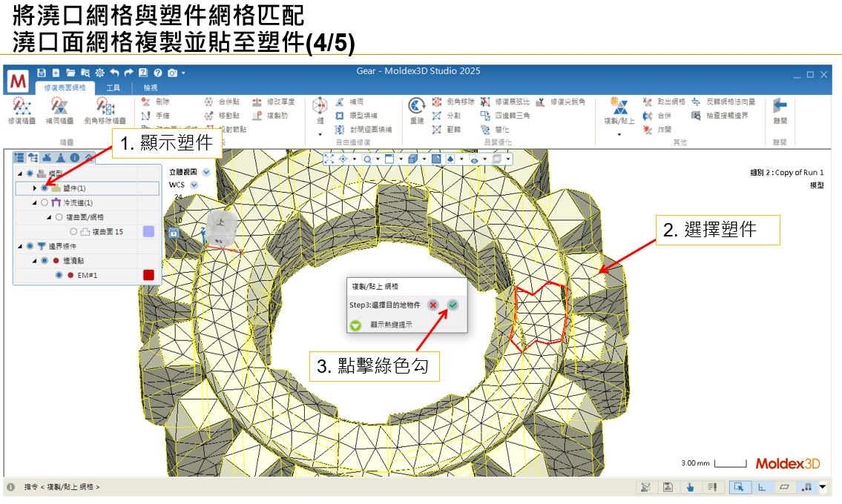Open the WCS coordinate system dropdown
This screenshot has width=842, height=504.
[x=194, y=186]
